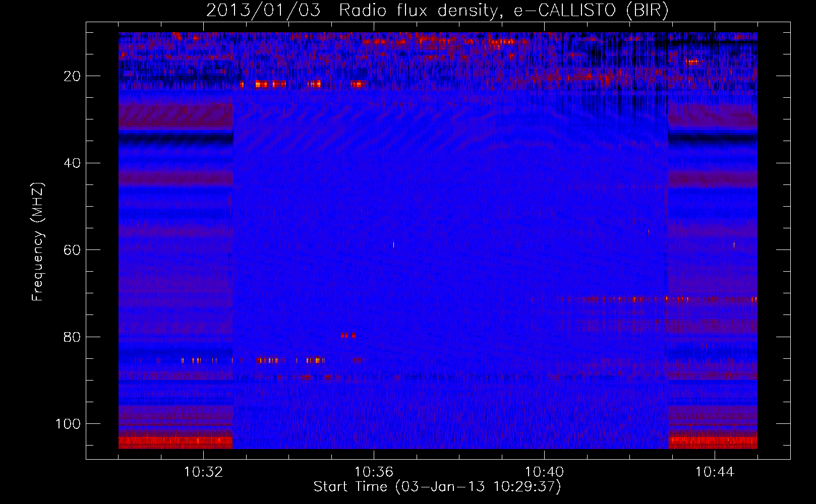Click the frequency tick label 20
Screen dimensions: 816x504
pos(72,76)
